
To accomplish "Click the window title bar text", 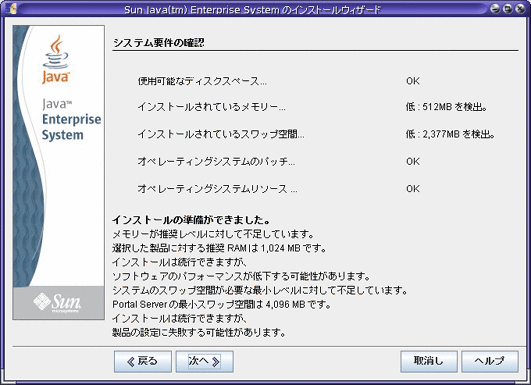I will [252, 9].
